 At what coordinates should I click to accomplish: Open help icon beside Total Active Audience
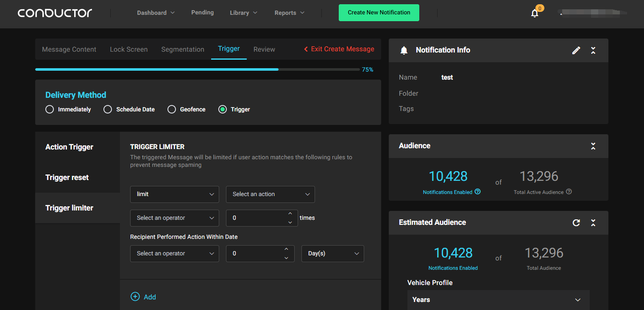tap(569, 191)
